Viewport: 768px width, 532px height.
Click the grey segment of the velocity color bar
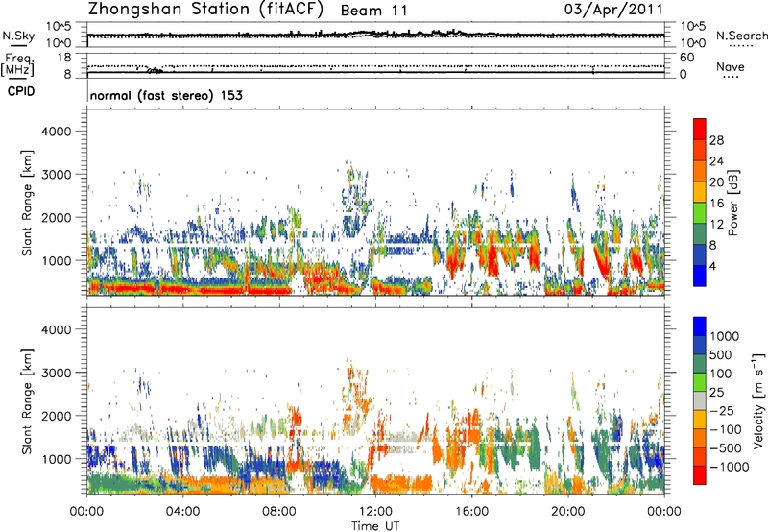tap(700, 400)
